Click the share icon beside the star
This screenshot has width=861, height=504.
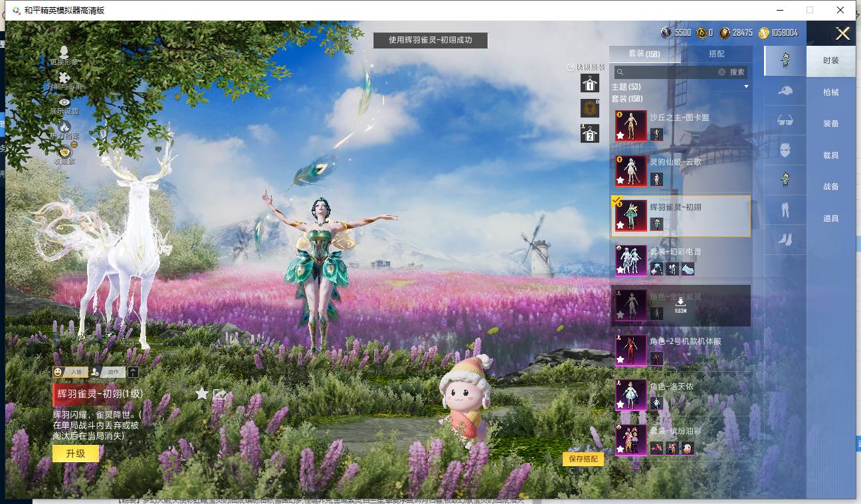[219, 394]
